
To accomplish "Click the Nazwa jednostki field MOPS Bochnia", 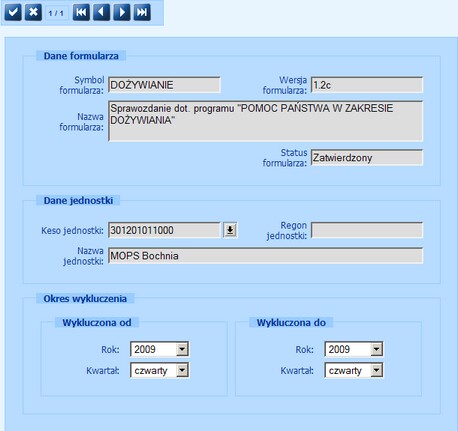I will (x=266, y=256).
